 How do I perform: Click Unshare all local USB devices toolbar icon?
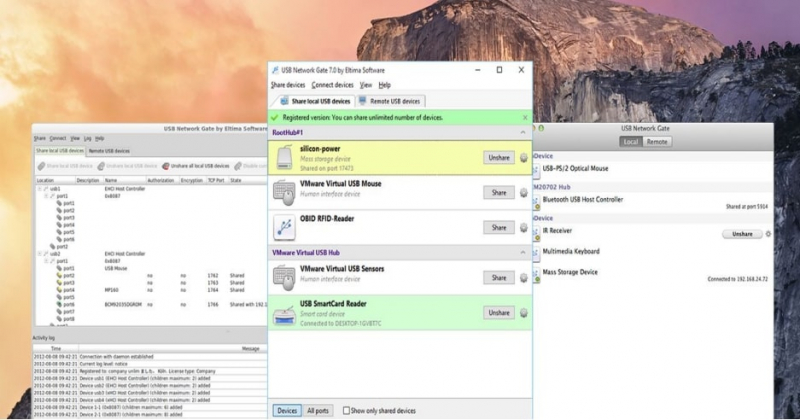click(x=165, y=166)
